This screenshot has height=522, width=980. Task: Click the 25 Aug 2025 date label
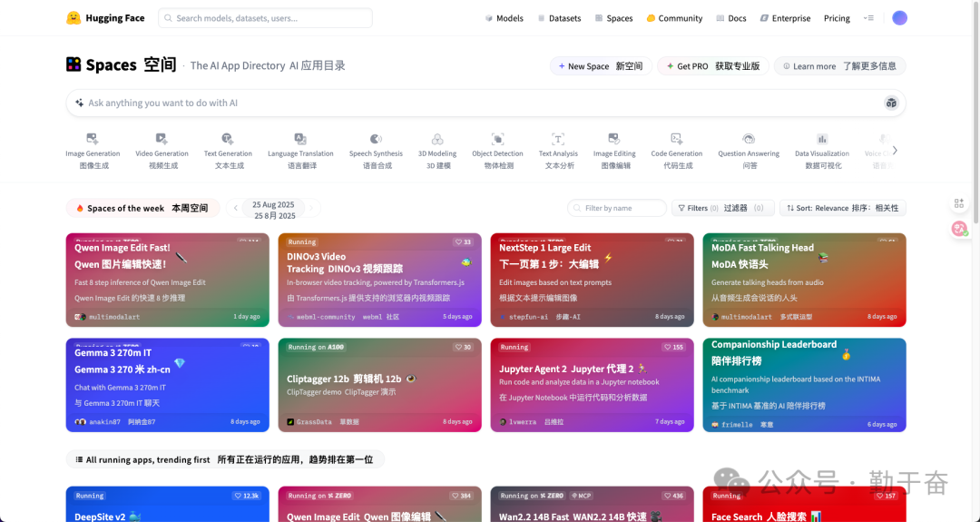coord(273,204)
